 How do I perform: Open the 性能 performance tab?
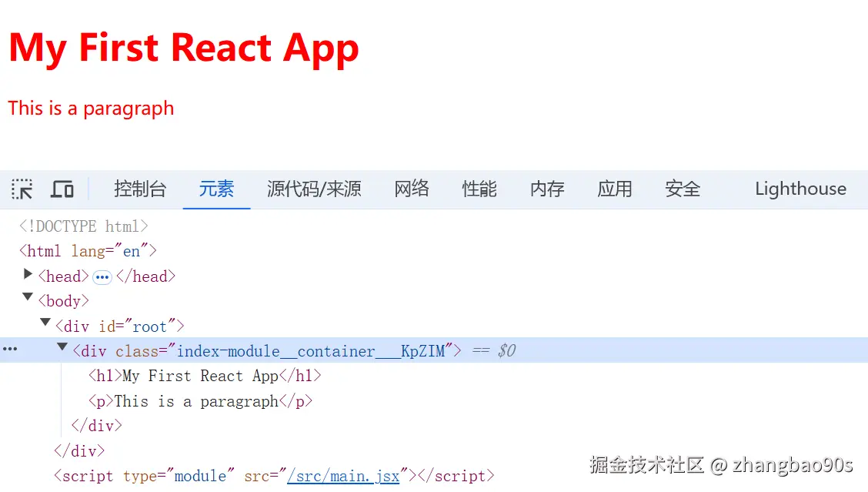tap(479, 189)
